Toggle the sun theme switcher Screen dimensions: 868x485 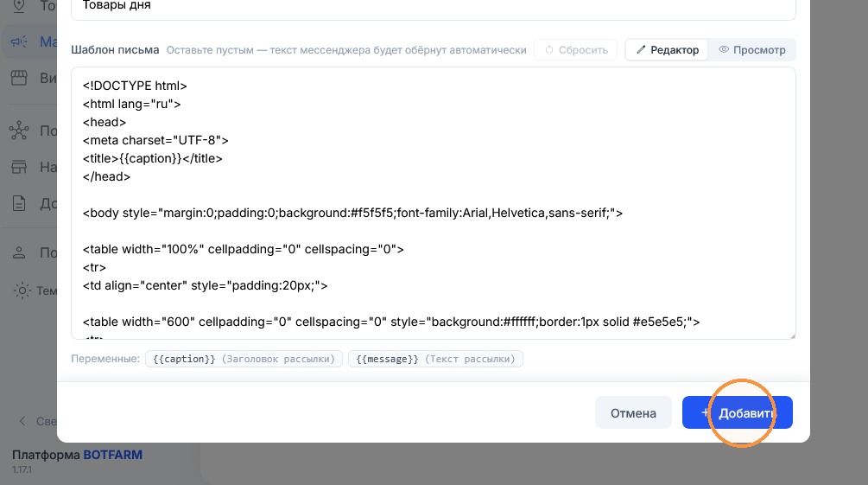tap(22, 290)
